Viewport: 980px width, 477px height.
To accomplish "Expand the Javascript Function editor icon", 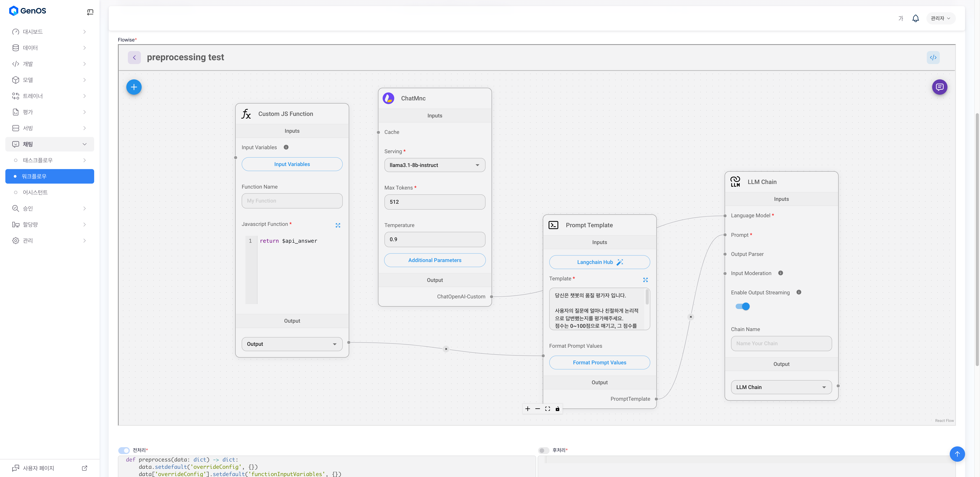I will click(x=338, y=225).
